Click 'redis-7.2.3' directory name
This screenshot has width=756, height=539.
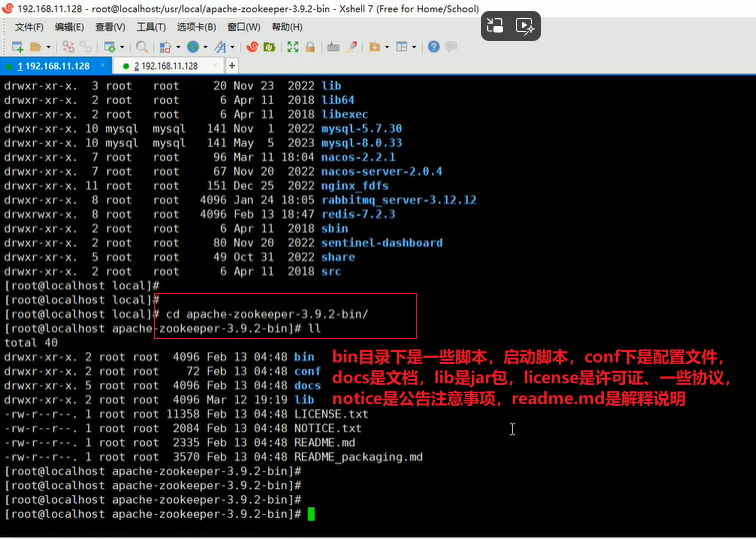(358, 215)
